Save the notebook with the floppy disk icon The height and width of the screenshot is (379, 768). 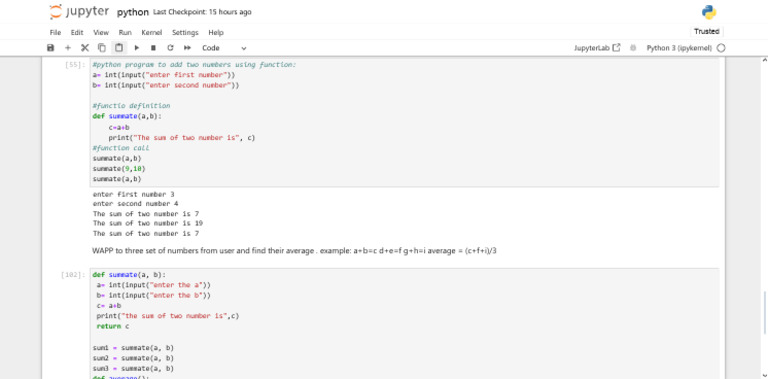[50, 48]
